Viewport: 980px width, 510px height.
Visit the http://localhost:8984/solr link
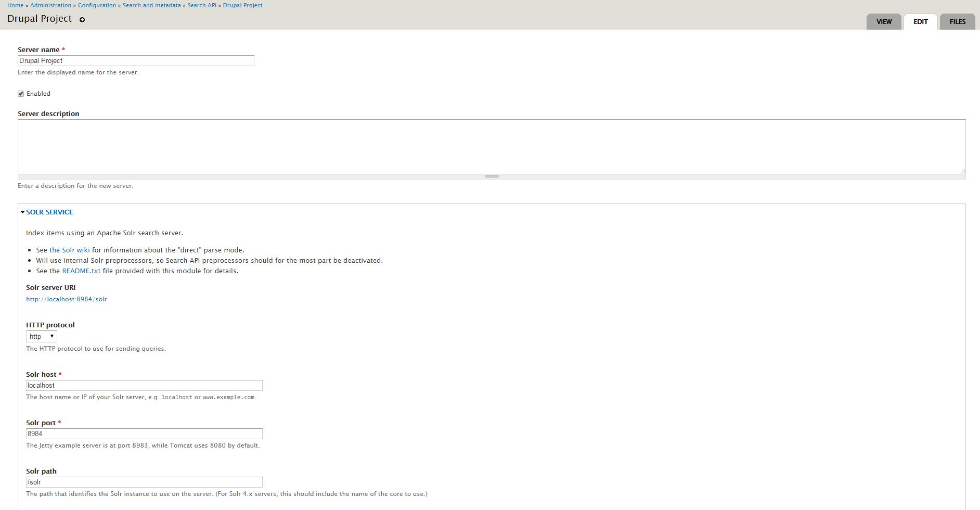67,299
